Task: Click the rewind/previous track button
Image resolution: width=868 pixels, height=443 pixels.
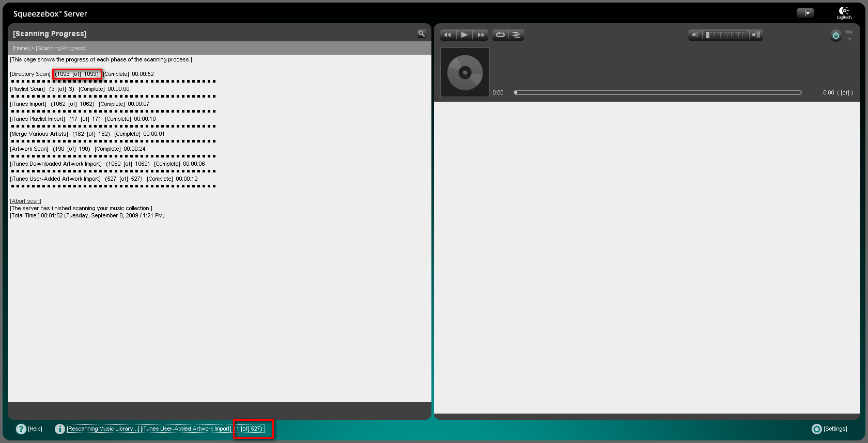Action: tap(447, 35)
